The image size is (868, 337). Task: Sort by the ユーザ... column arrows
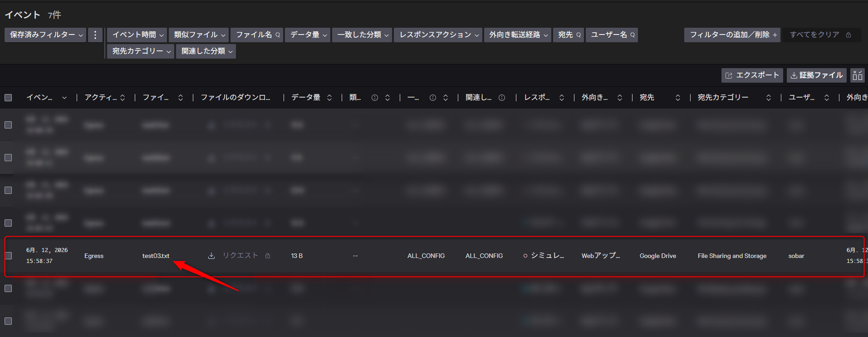pos(827,98)
